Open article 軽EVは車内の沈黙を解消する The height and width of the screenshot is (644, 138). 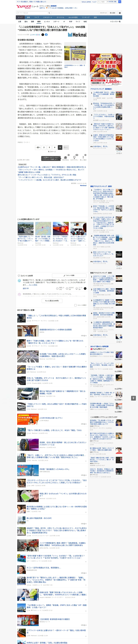[62, 393]
